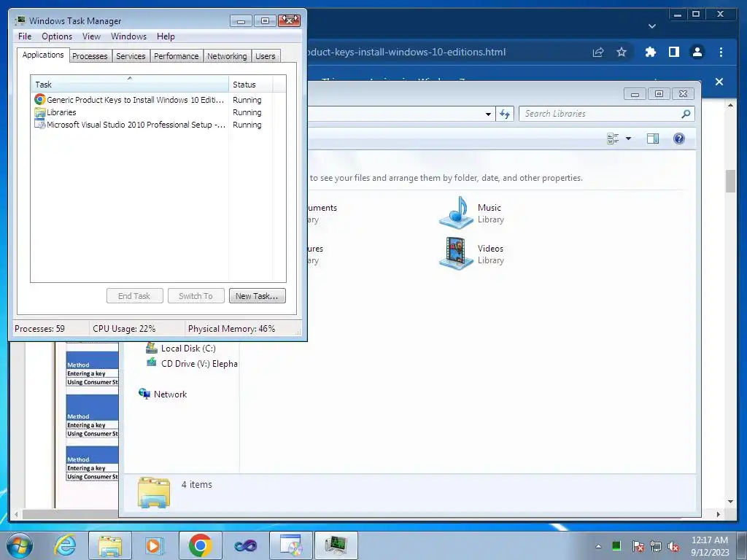Select the Applications tab

[x=43, y=55]
